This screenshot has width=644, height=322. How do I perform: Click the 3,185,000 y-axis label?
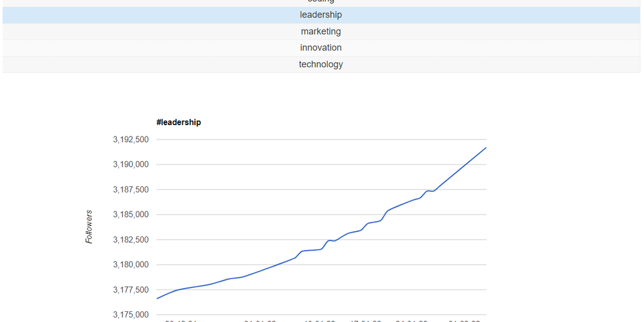pos(131,214)
